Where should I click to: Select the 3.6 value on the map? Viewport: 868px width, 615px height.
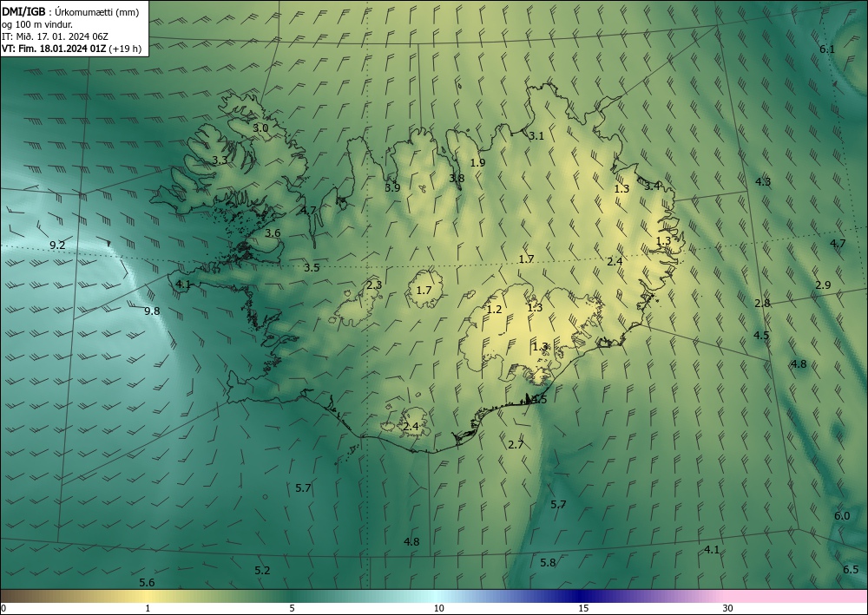coord(273,232)
